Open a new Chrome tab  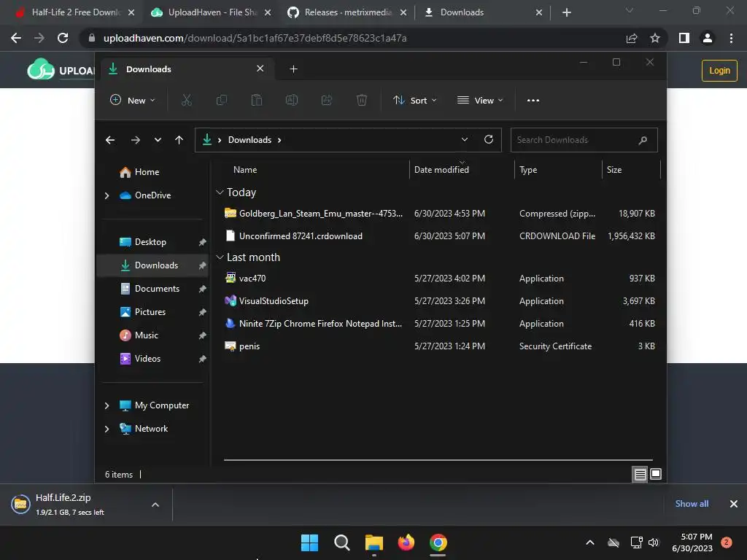tap(566, 13)
